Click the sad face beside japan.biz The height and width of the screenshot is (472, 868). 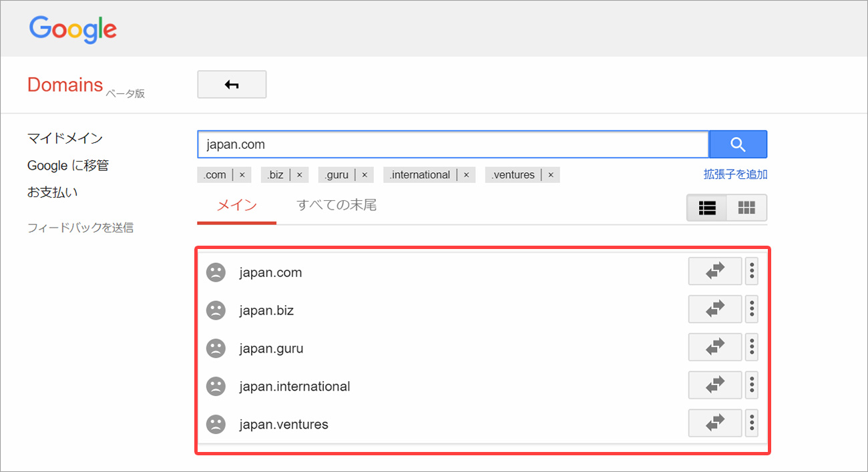(216, 310)
